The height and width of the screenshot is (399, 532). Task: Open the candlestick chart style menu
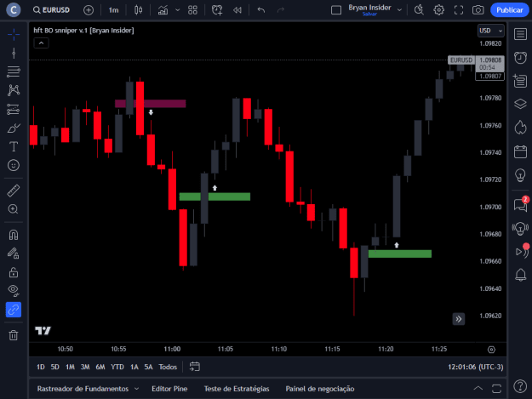[x=138, y=10]
